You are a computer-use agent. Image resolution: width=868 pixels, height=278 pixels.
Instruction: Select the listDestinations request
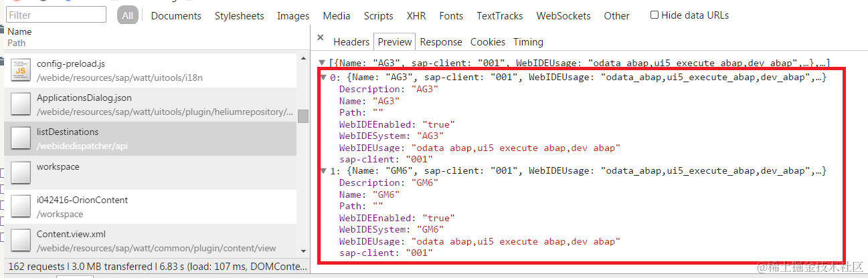(151, 138)
